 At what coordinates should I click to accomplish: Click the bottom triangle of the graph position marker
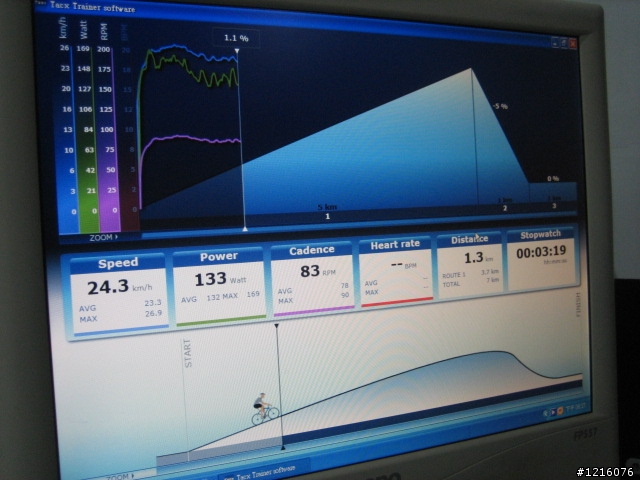[245, 229]
